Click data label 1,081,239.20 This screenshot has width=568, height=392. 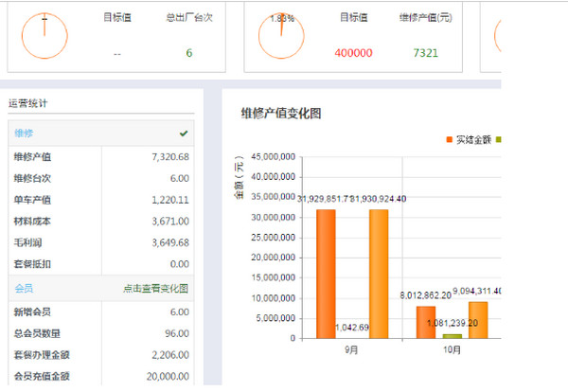pos(453,323)
